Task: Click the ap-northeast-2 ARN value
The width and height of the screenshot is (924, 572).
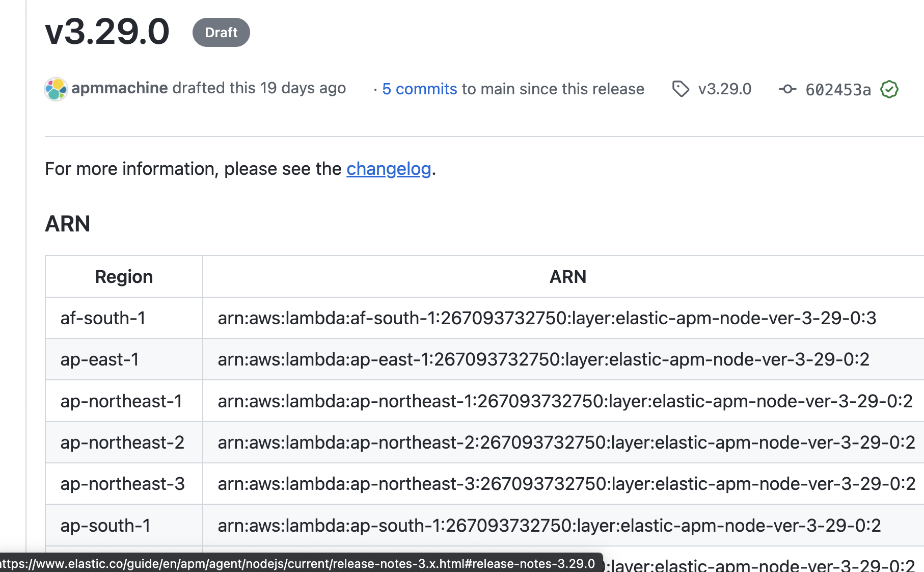Action: pos(566,443)
